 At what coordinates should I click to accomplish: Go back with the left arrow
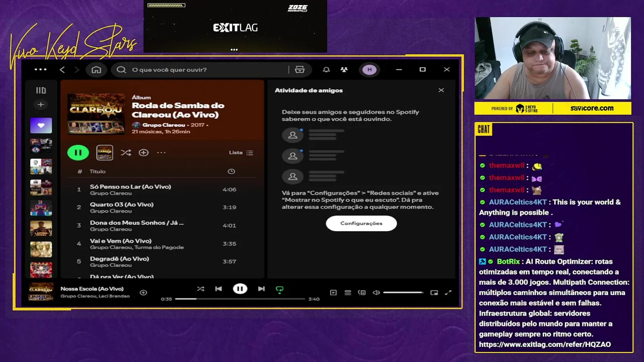[62, 70]
